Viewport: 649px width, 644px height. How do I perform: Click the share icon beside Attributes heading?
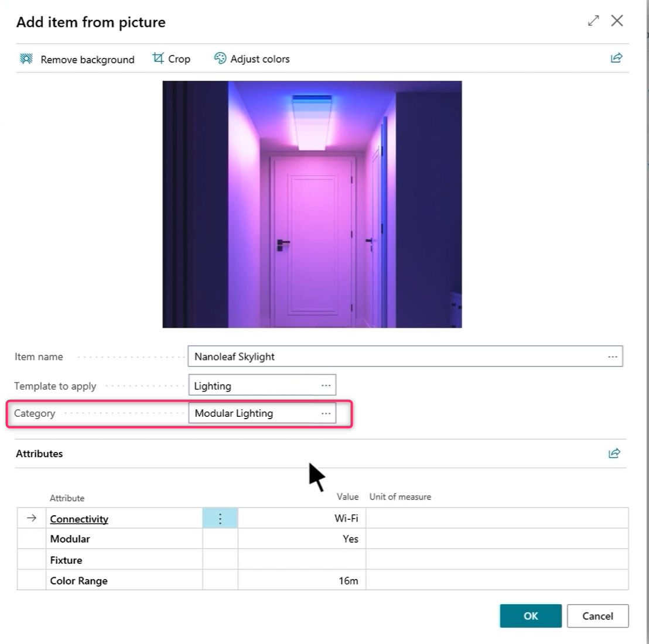coord(614,453)
